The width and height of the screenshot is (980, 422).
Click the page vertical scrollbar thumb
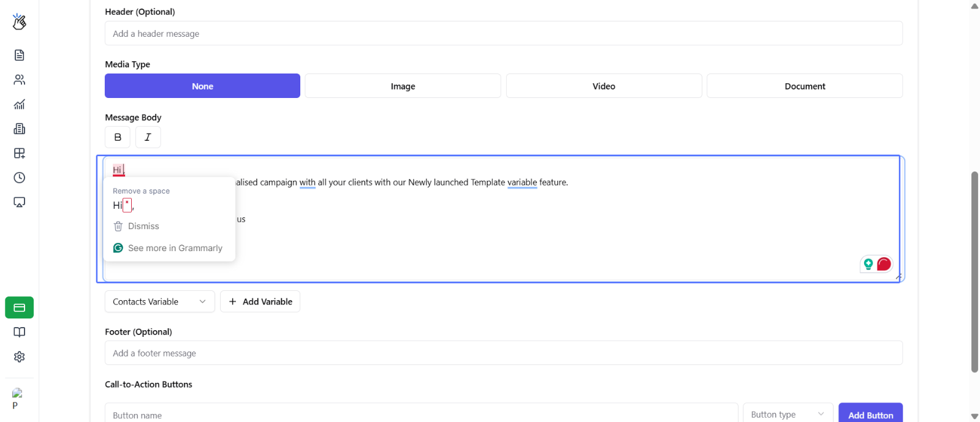click(974, 273)
